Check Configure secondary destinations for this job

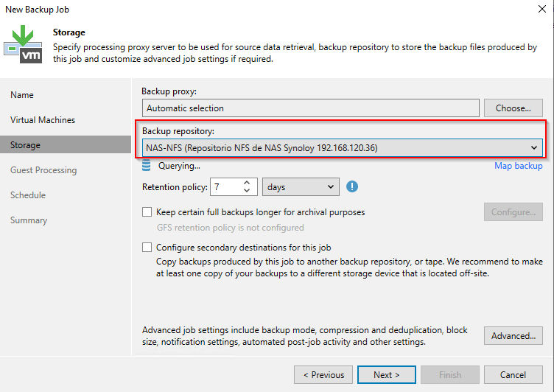[x=147, y=248]
